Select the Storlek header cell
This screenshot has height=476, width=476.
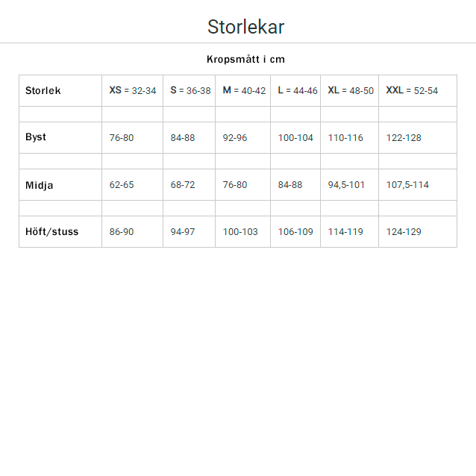coord(43,91)
